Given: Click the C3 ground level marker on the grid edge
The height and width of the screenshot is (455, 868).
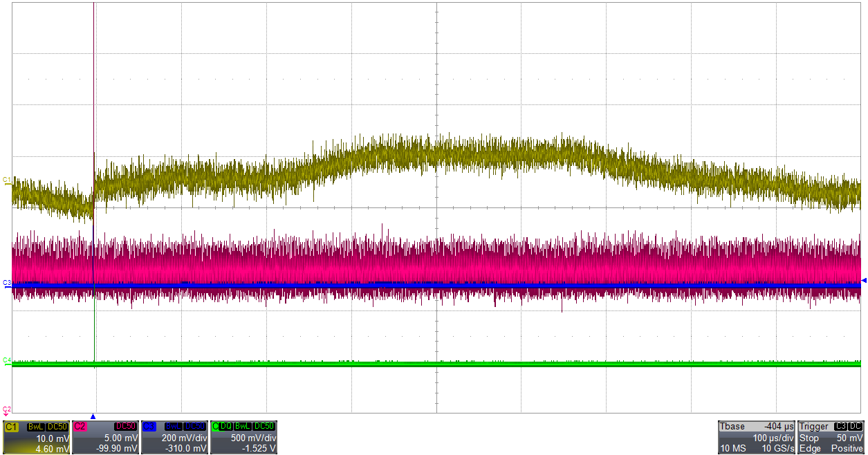Looking at the screenshot, I should (x=6, y=284).
